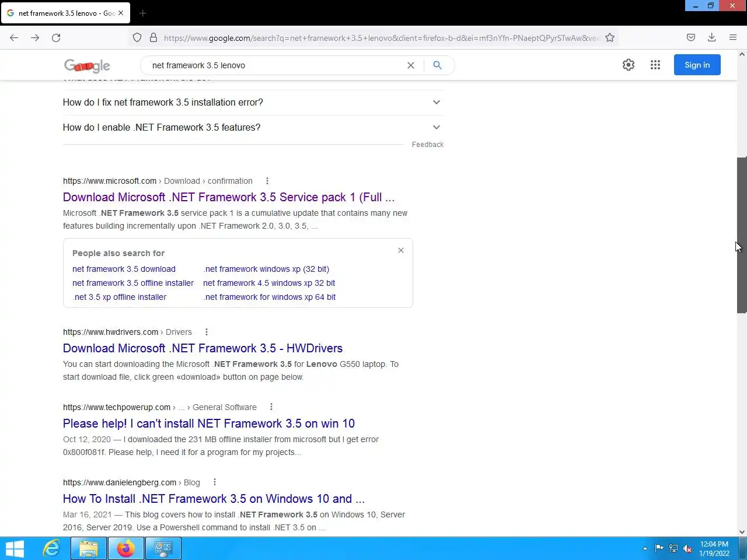Screen dimensions: 747x560
Task: Click the scrollbar up arrow
Action: (x=742, y=54)
